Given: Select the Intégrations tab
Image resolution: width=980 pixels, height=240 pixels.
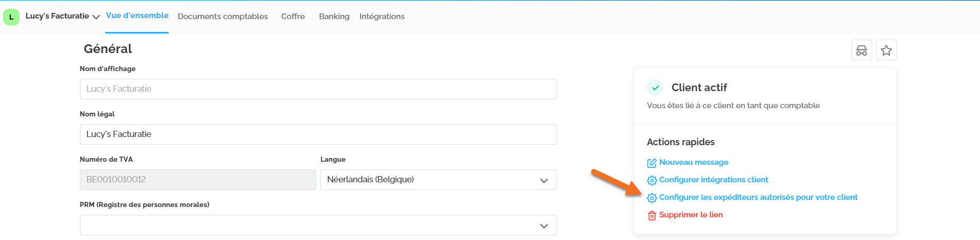Looking at the screenshot, I should pyautogui.click(x=382, y=16).
